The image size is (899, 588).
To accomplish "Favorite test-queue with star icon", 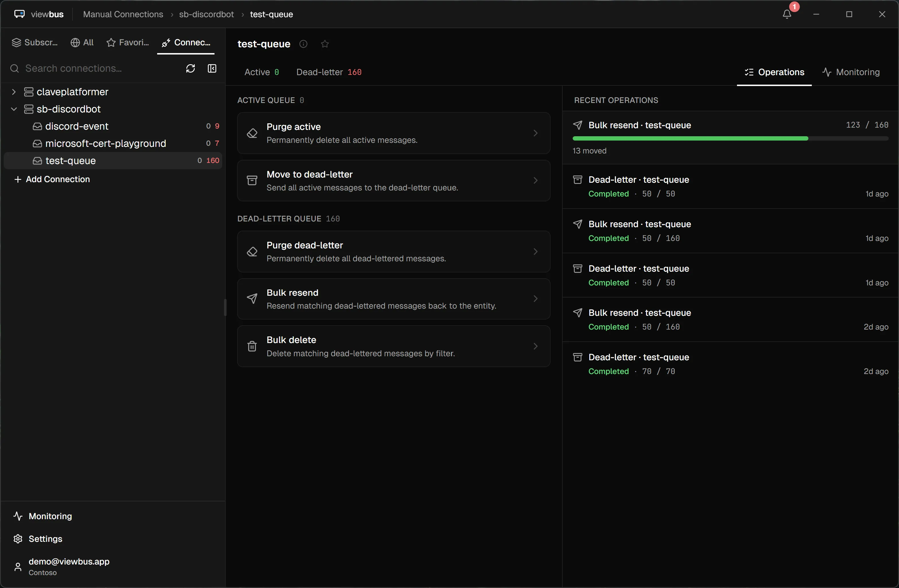I will (325, 44).
